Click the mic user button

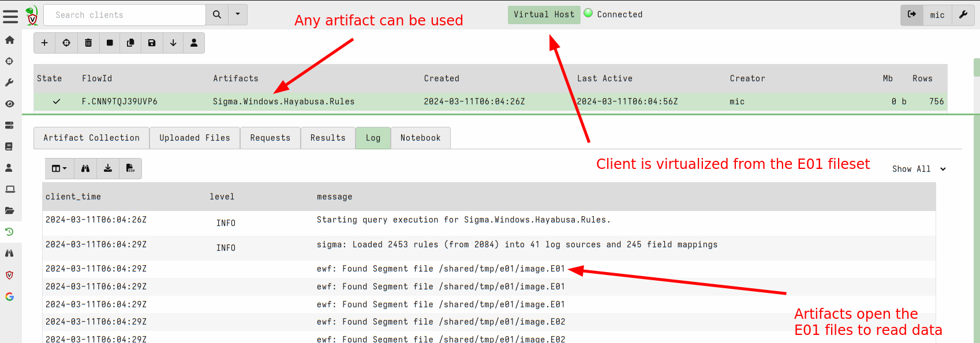click(937, 15)
